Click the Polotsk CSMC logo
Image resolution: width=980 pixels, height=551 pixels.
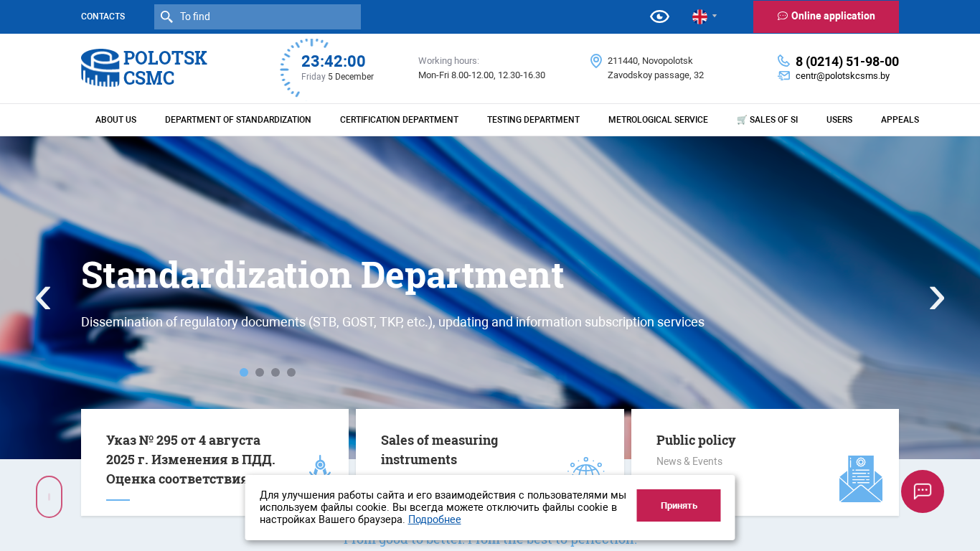144,67
